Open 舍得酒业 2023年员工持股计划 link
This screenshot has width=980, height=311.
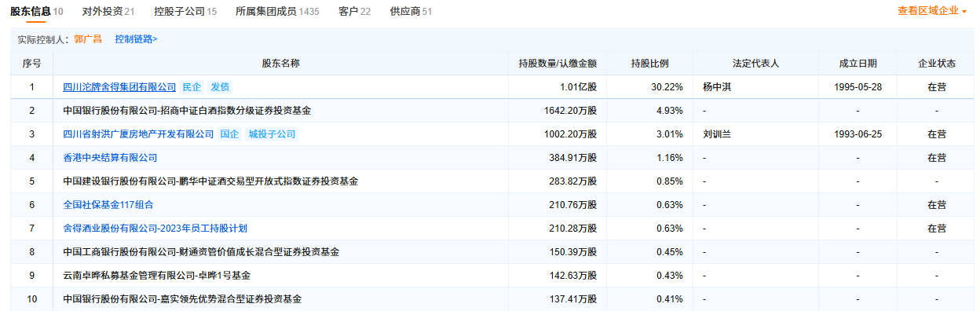[155, 229]
